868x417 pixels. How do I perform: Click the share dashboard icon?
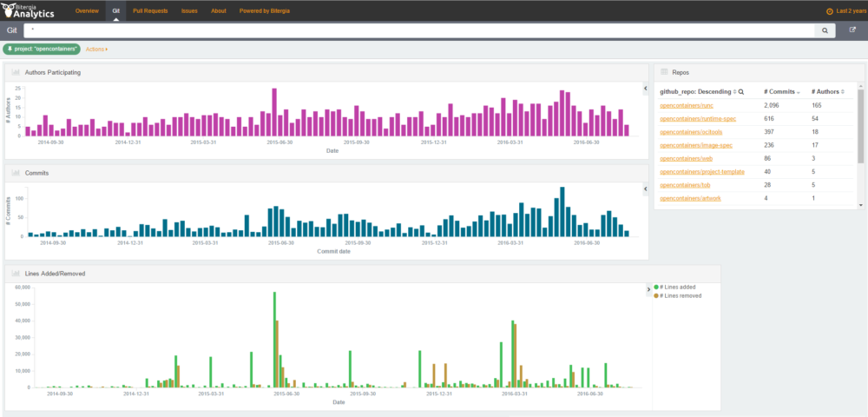852,30
